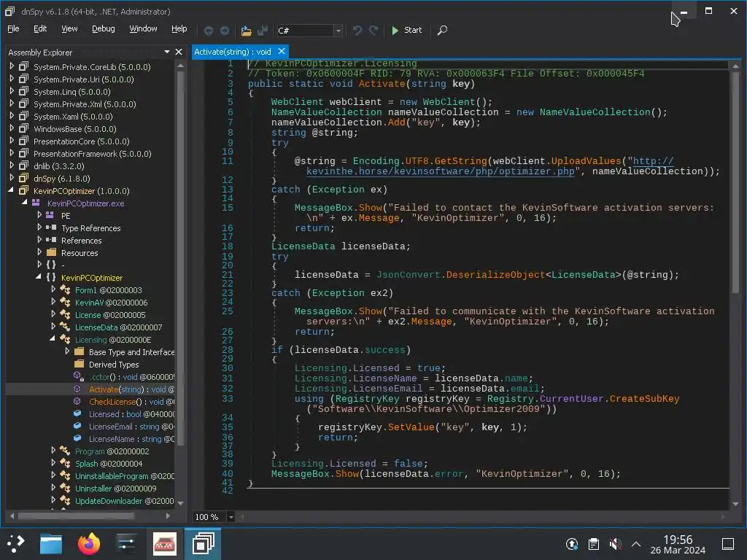
Task: Click the DeserializeObject method reference in code
Action: pyautogui.click(x=495, y=275)
